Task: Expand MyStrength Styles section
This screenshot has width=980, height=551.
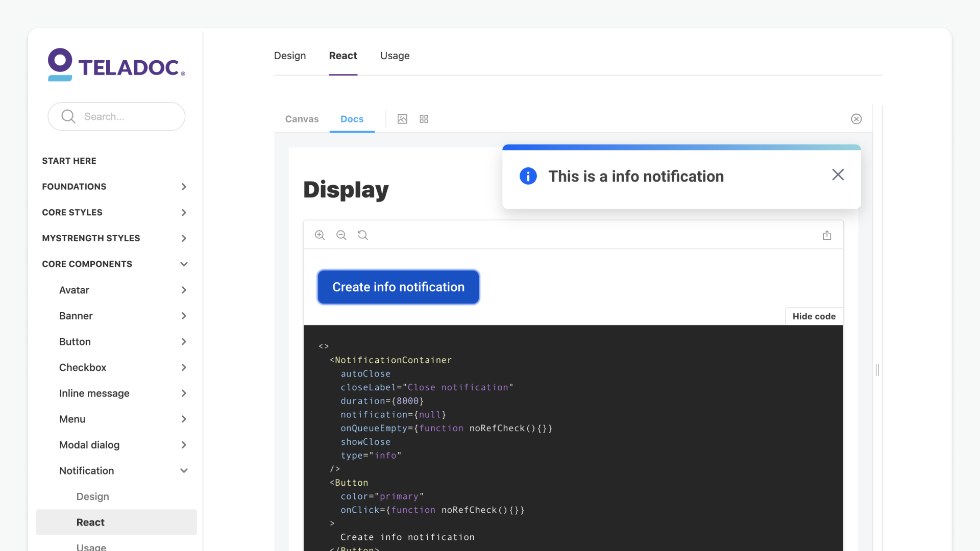Action: pos(184,238)
